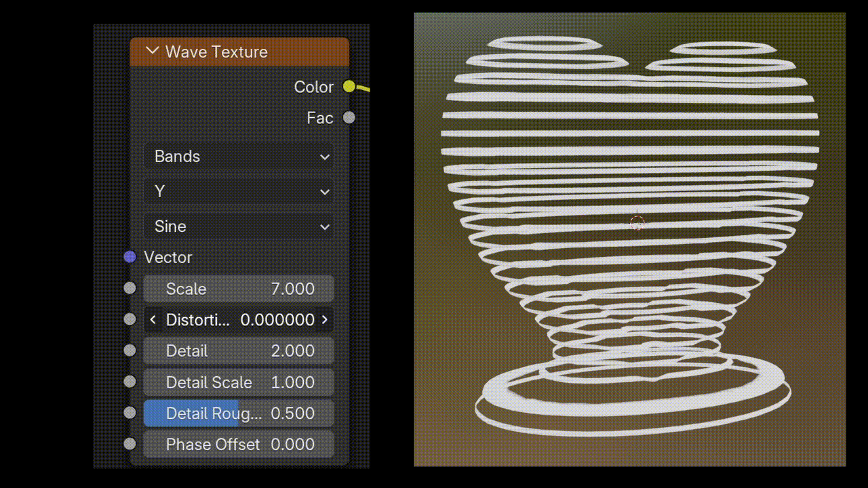Open the Sine wave profile dropdown
This screenshot has height=488, width=868.
[x=239, y=226]
